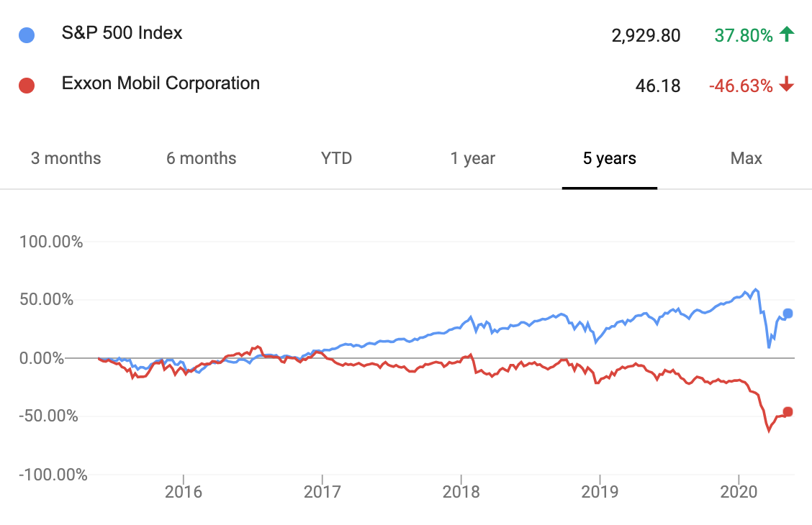Screen dimensions: 812x525
Task: Click the red end-point marker on chart
Action: coord(788,411)
